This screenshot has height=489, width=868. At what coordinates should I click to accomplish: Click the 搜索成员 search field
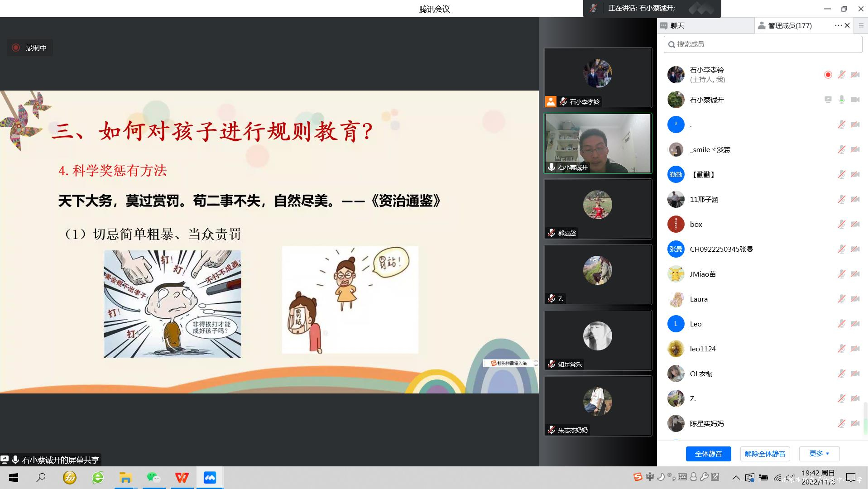[x=762, y=44]
